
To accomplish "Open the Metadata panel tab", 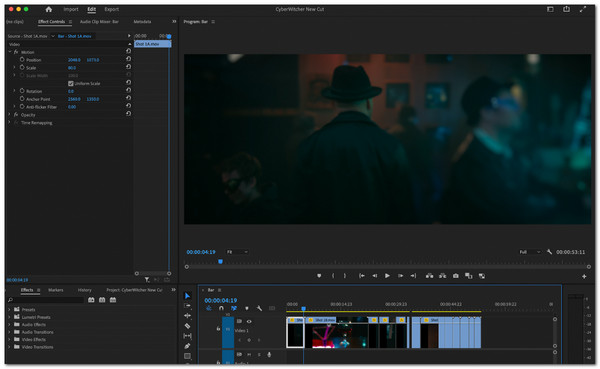I will click(x=142, y=22).
